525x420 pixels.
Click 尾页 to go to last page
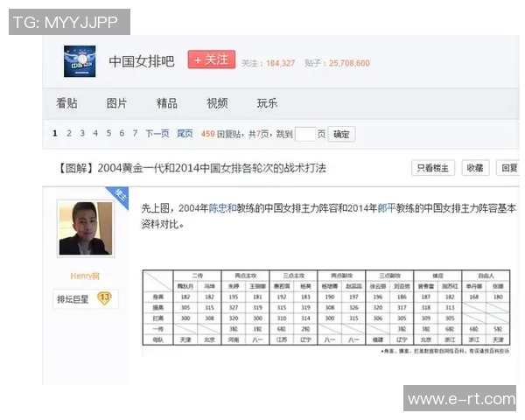pyautogui.click(x=185, y=134)
